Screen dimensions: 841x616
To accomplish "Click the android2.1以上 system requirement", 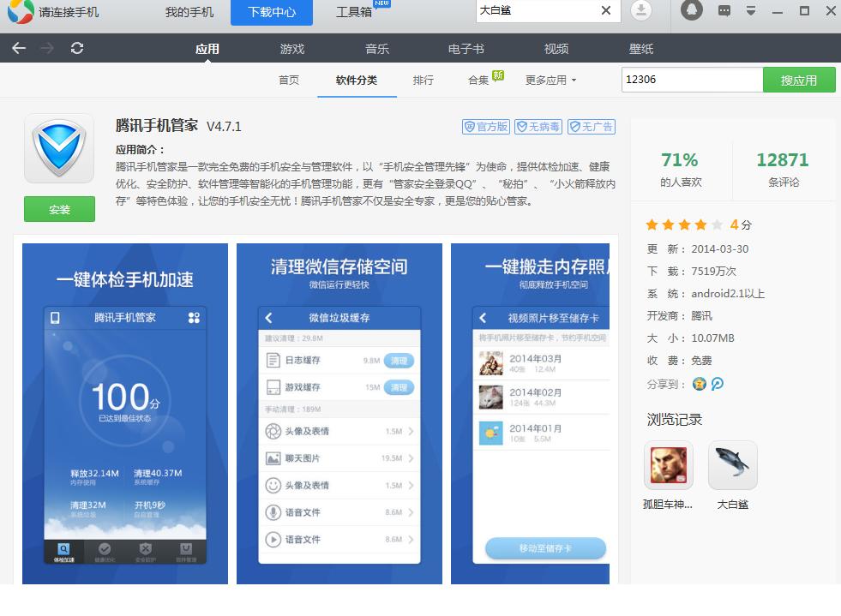I will pyautogui.click(x=728, y=294).
